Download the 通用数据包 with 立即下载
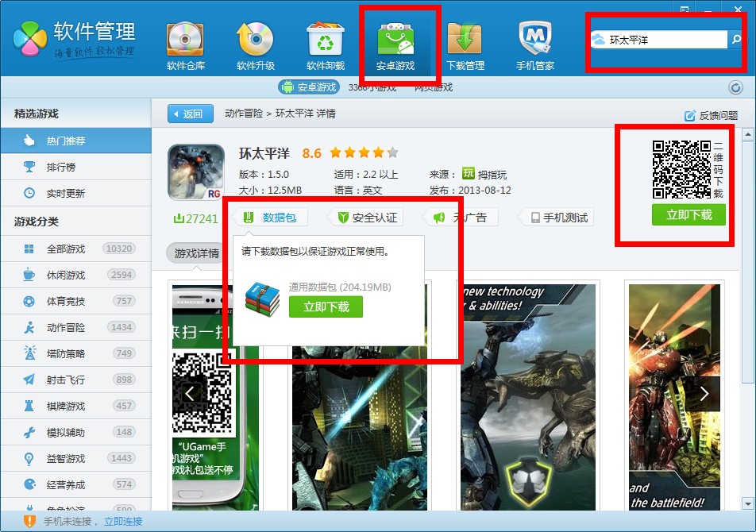The image size is (756, 532). pyautogui.click(x=326, y=307)
